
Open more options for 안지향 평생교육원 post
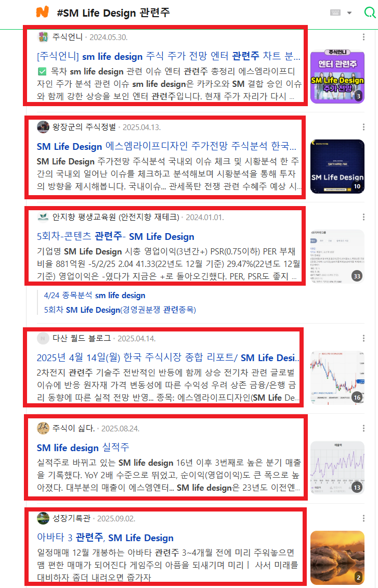coord(363,217)
